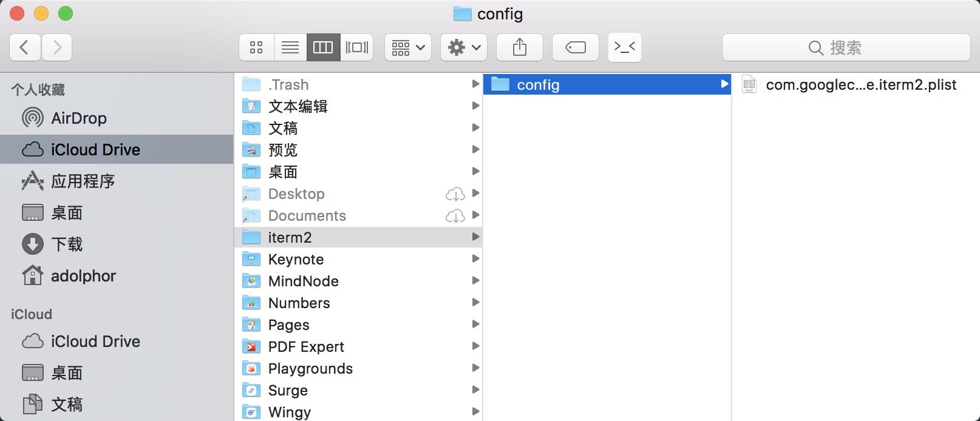The width and height of the screenshot is (980, 421).
Task: Select the iterm2 folder
Action: [x=358, y=237]
